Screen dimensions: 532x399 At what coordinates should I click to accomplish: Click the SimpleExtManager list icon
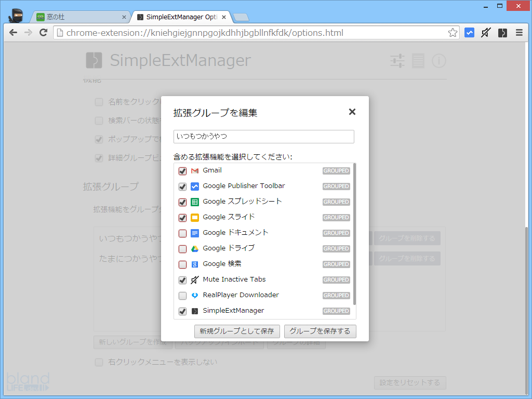[x=195, y=311]
